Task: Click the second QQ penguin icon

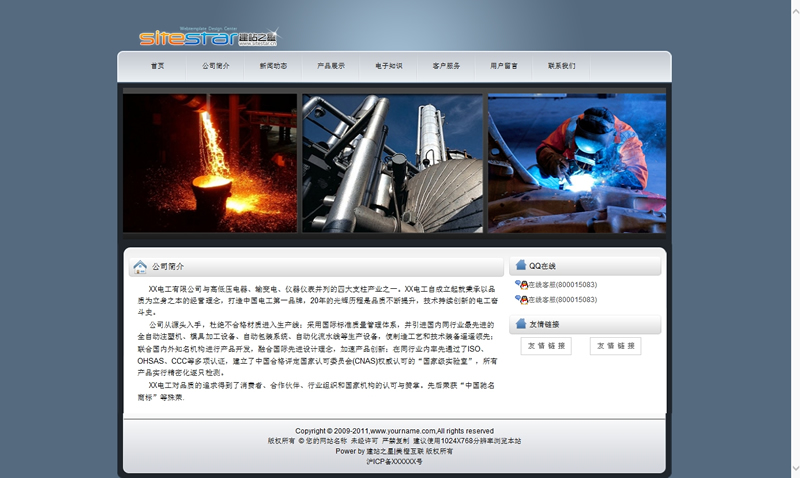Action: 520,299
